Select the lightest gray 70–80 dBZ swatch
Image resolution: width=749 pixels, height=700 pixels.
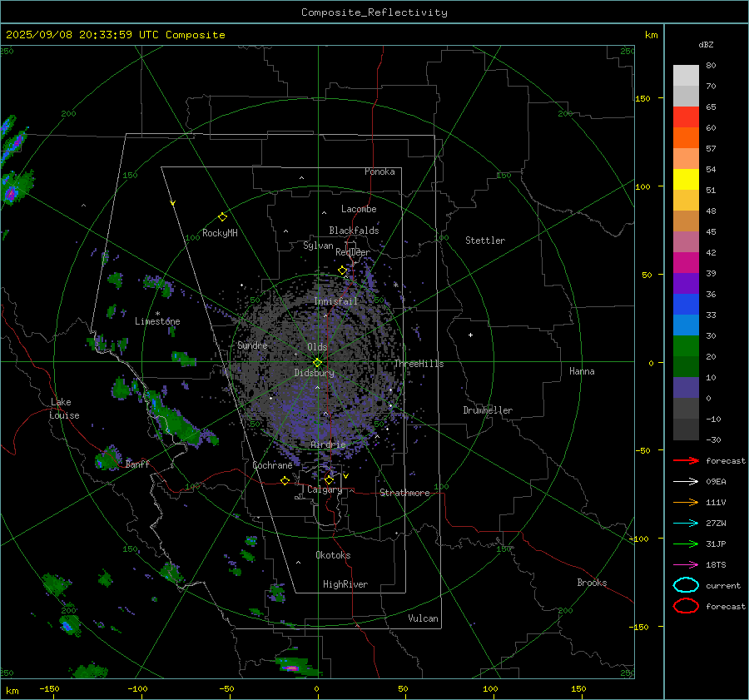pos(686,76)
